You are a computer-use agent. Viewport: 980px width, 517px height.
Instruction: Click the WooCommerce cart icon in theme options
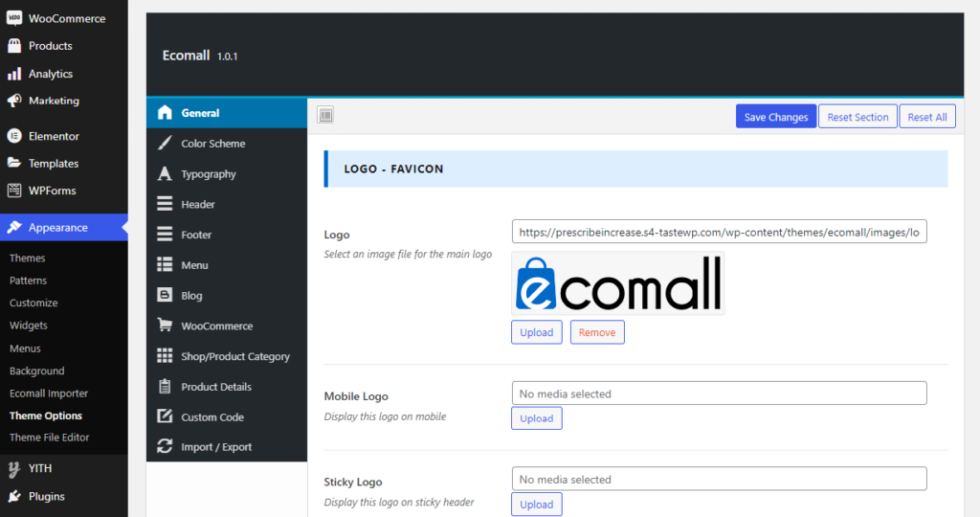coord(165,326)
